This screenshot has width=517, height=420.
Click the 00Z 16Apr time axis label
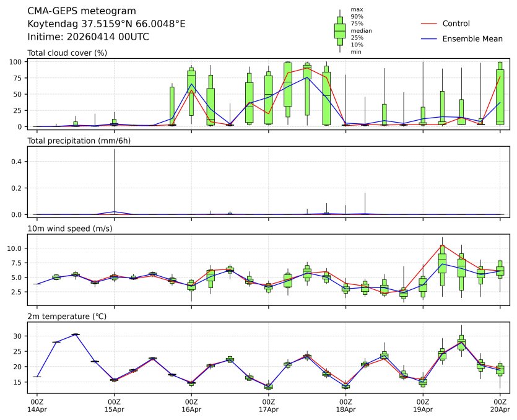pyautogui.click(x=191, y=406)
